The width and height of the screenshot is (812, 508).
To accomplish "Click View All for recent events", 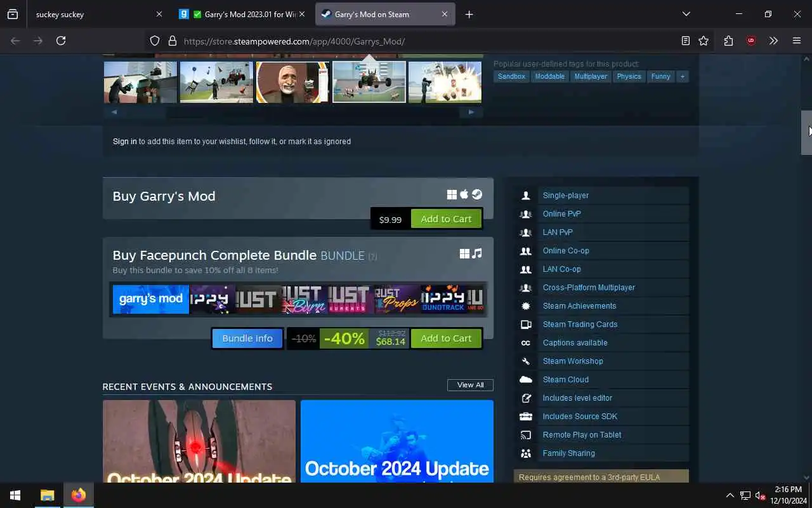I will (x=470, y=385).
